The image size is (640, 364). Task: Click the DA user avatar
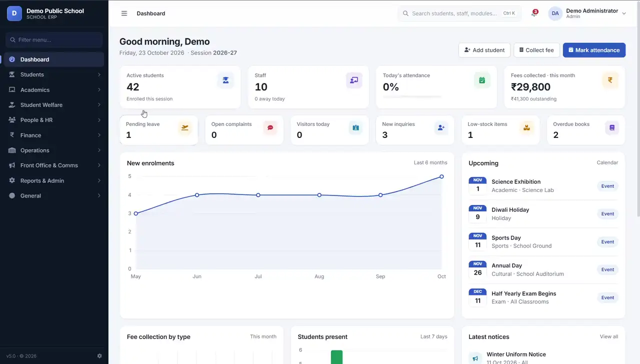click(x=555, y=13)
